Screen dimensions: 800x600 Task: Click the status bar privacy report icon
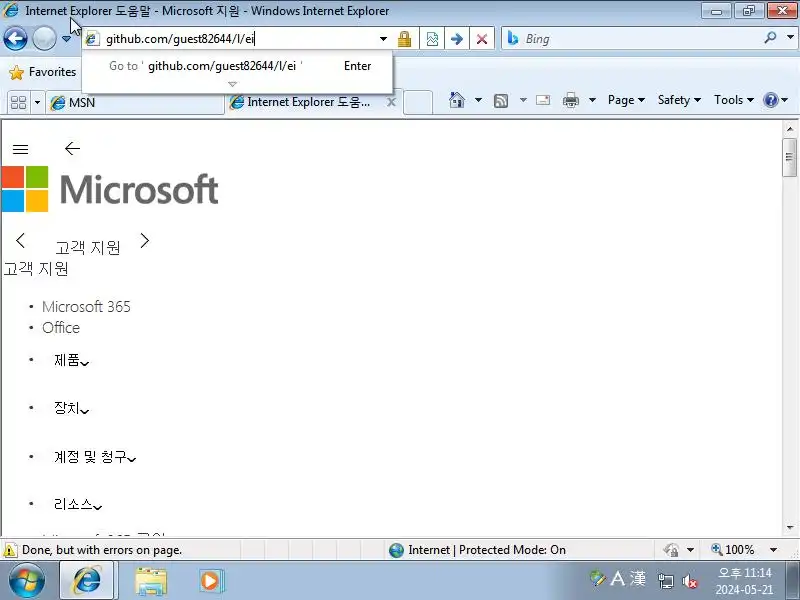coord(671,550)
